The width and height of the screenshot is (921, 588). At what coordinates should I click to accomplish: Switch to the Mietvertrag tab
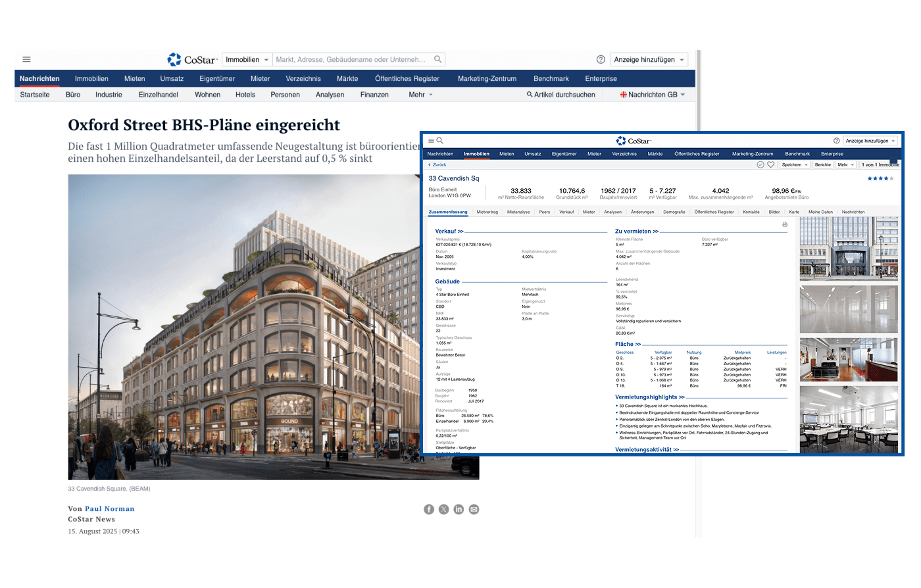click(487, 212)
